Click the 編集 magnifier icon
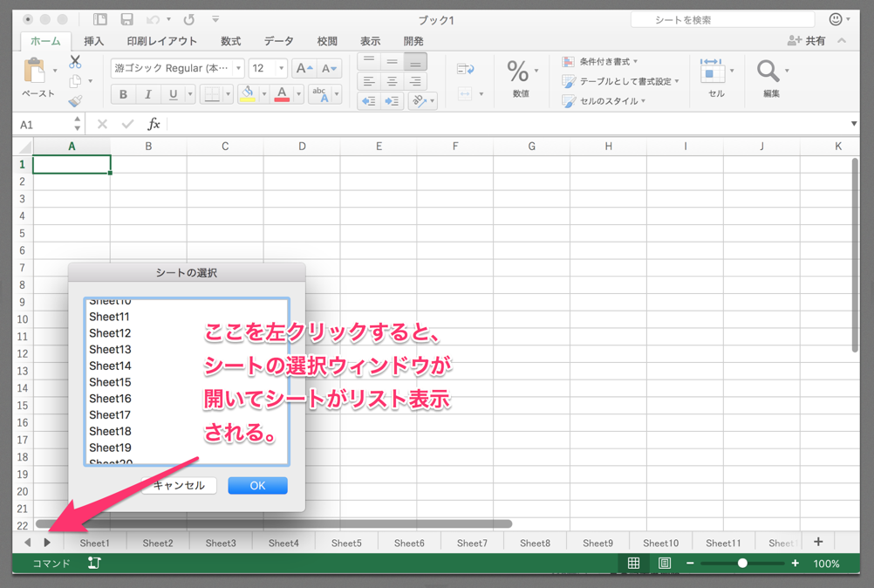This screenshot has width=874, height=588. coord(768,72)
